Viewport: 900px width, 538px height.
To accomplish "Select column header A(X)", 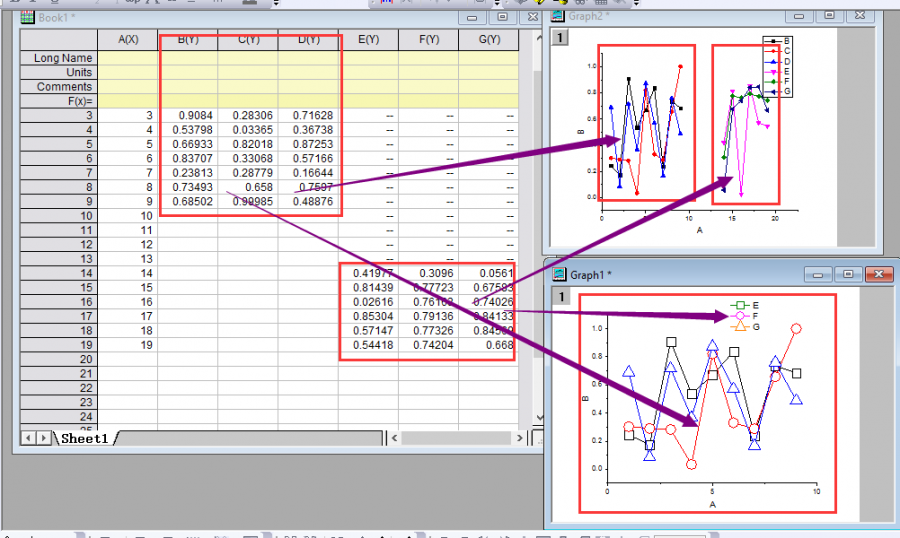I will (x=127, y=40).
